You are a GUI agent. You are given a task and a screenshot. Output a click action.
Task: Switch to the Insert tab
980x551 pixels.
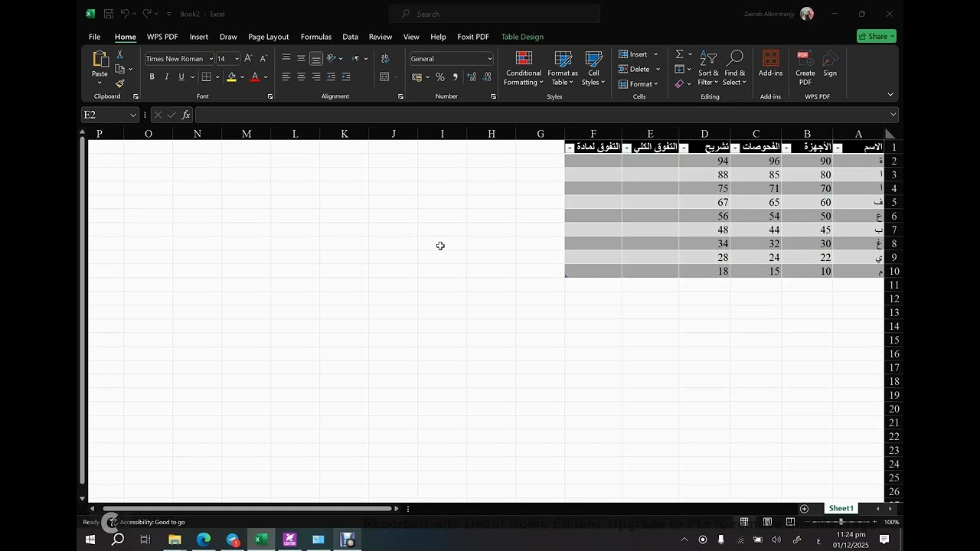tap(199, 37)
